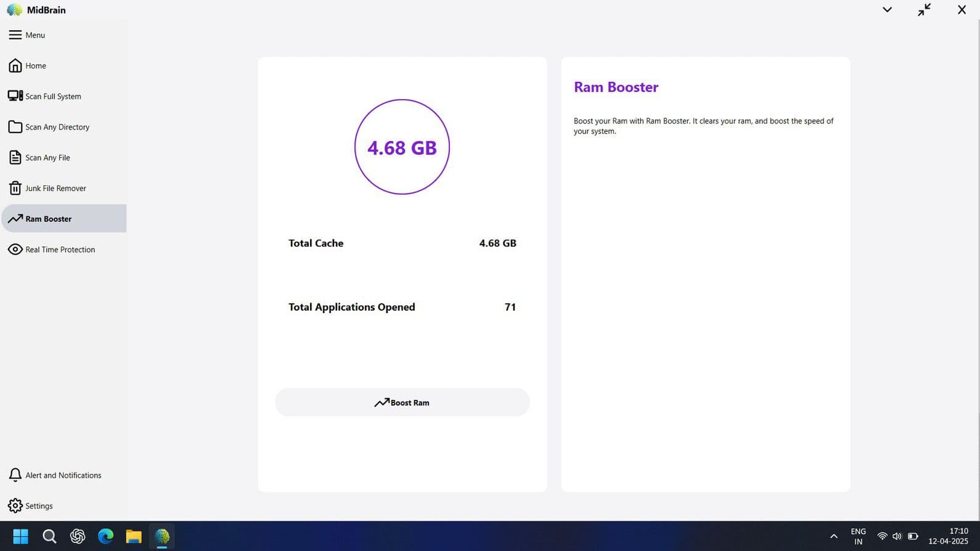Open Microsoft Edge from taskbar

(105, 536)
